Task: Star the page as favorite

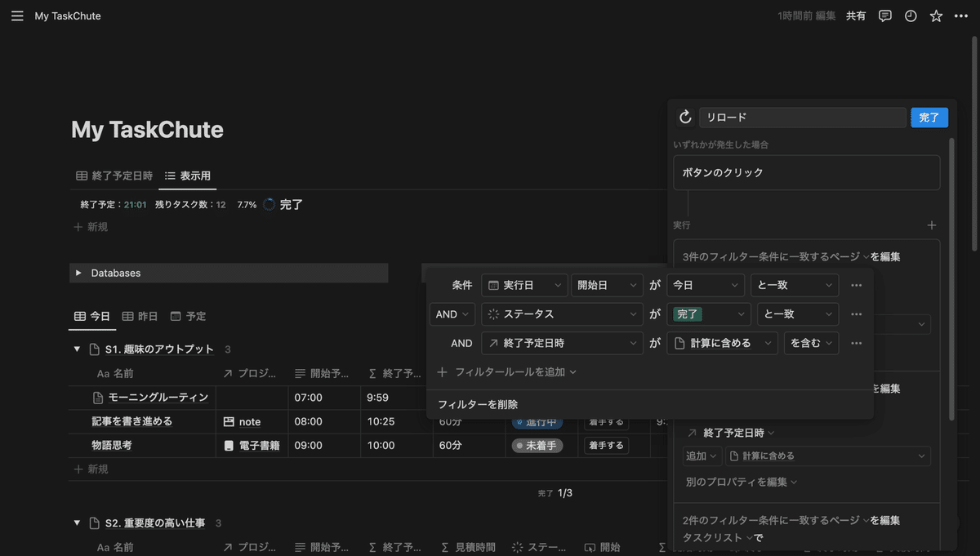Action: [x=936, y=16]
